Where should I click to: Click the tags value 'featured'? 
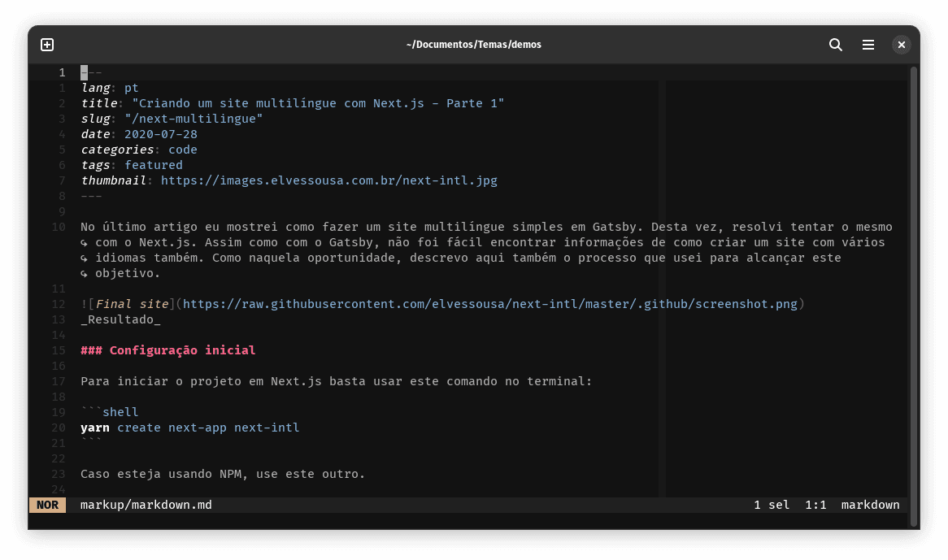pos(154,165)
